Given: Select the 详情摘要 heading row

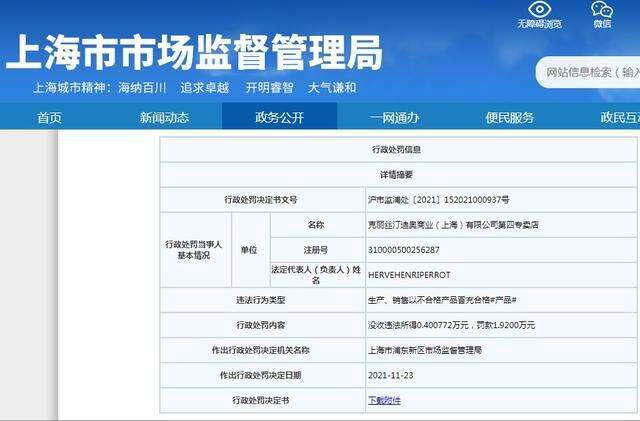Looking at the screenshot, I should coord(398,175).
